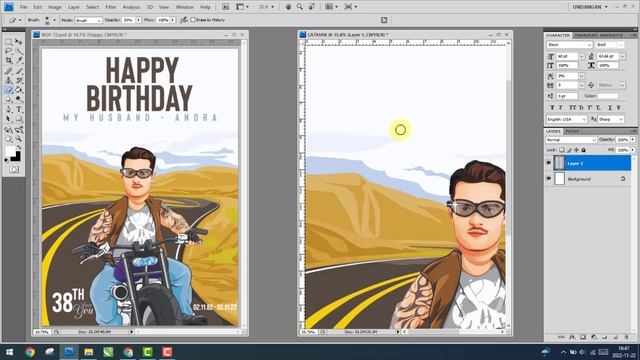The width and height of the screenshot is (640, 360).
Task: Open the Opacity slider arrow in options bar
Action: pyautogui.click(x=139, y=20)
